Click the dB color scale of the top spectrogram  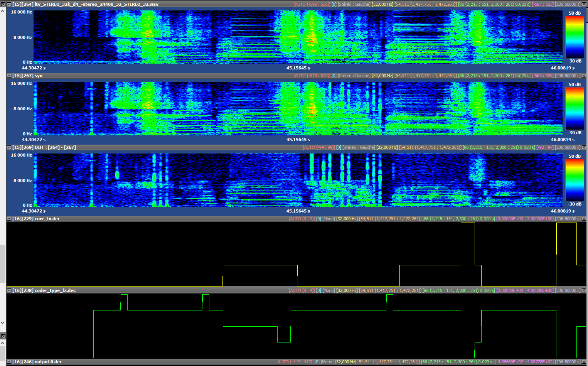[x=575, y=37]
